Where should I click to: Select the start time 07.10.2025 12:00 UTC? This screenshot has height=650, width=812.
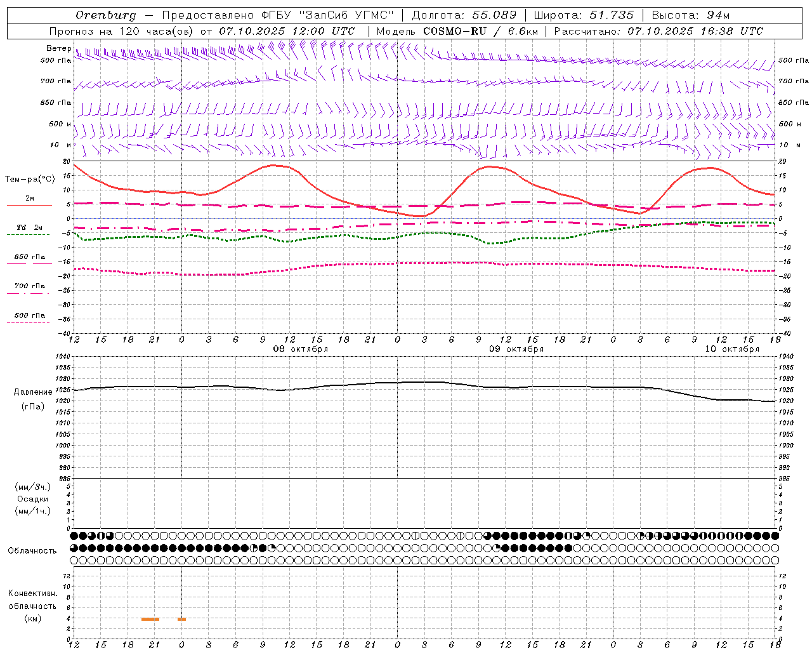[x=287, y=31]
